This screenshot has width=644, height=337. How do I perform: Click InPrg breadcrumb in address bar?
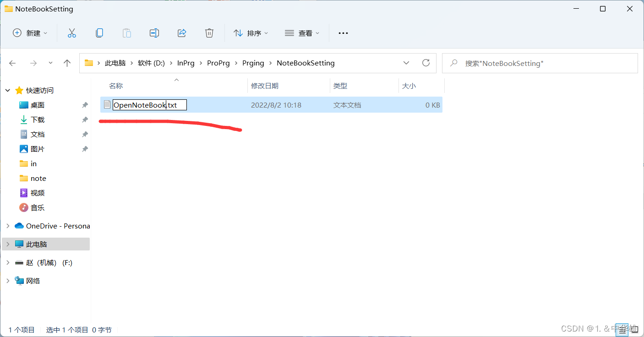(x=186, y=63)
